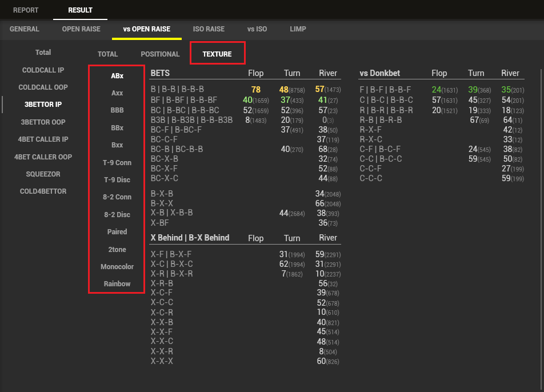Pick the T-9 Conn texture

117,163
